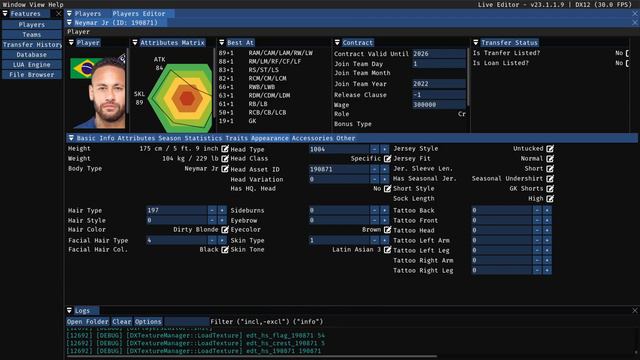
Task: Edit the Has Seasonal Jer. icon
Action: click(550, 178)
